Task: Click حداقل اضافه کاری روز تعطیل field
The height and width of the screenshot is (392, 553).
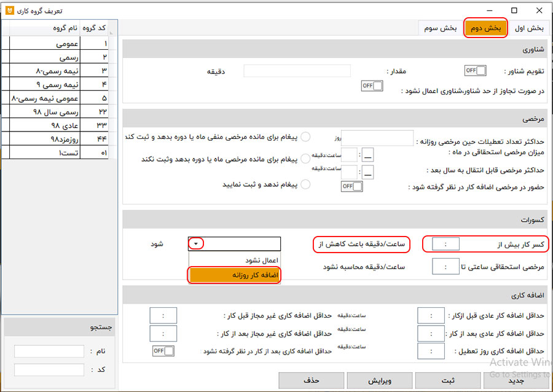Action: pyautogui.click(x=431, y=351)
